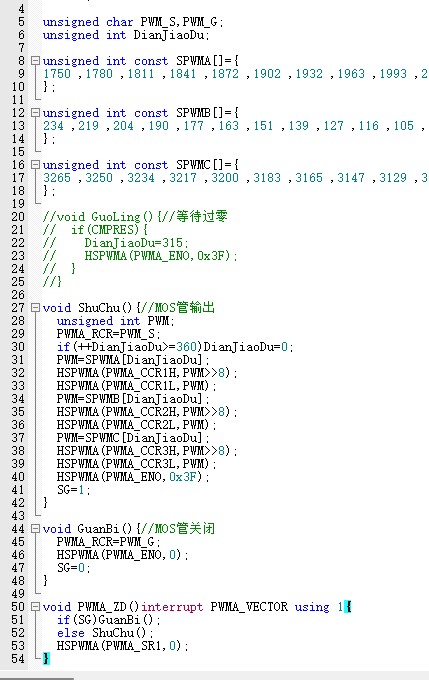Click 'PWM=SPWMB[DianJiaoDu];' on line 34
This screenshot has width=429, height=680.
click(133, 399)
